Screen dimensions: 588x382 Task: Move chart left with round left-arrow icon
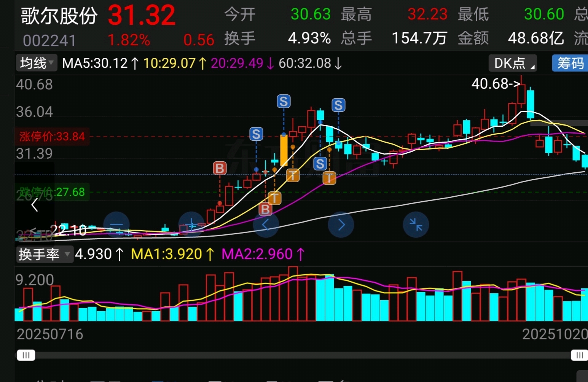[x=266, y=224]
